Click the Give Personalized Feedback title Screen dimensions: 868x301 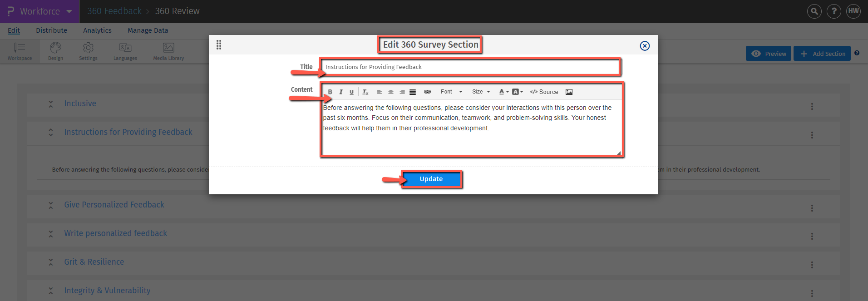click(x=114, y=205)
